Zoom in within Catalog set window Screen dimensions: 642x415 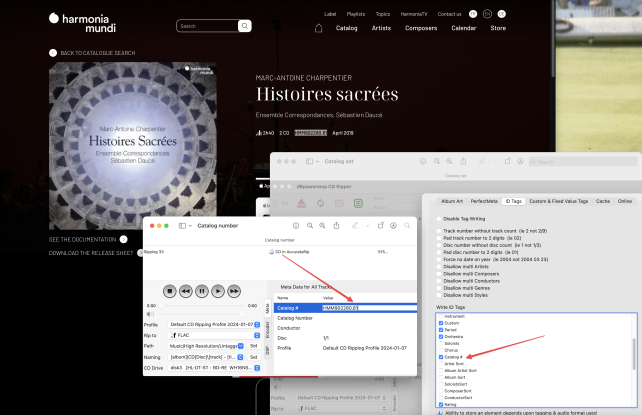tap(449, 161)
